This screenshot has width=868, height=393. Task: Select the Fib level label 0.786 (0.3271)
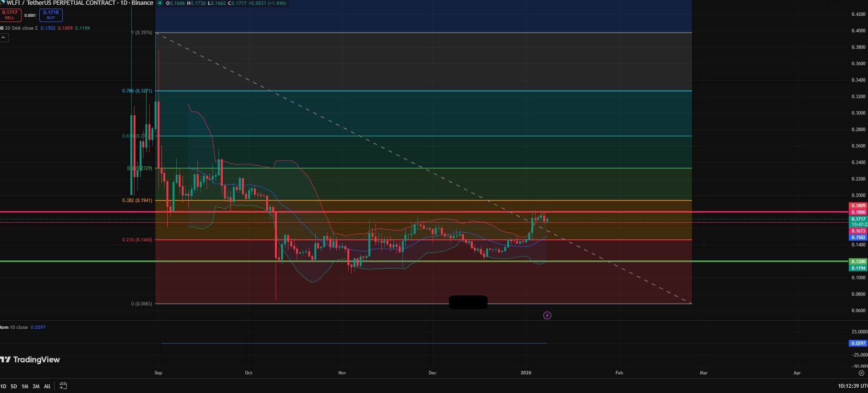(137, 90)
